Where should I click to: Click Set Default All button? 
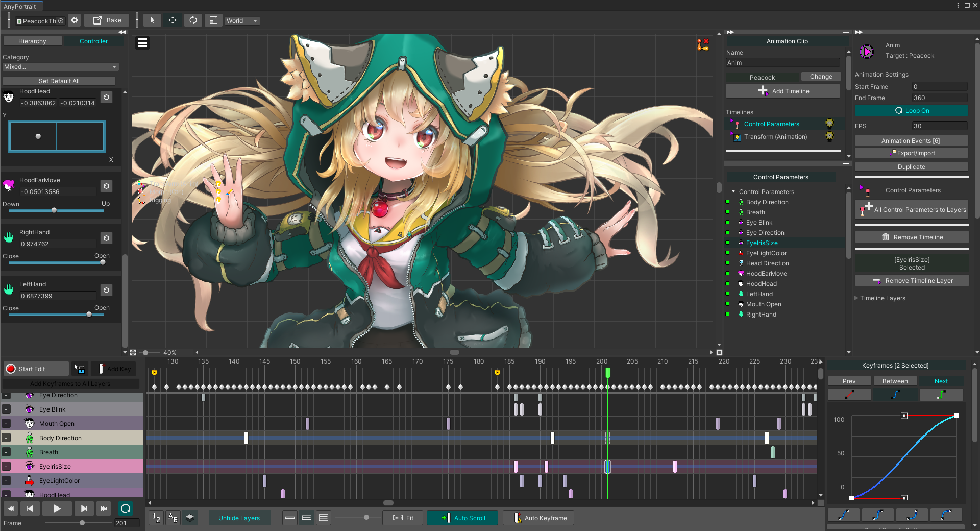point(59,81)
